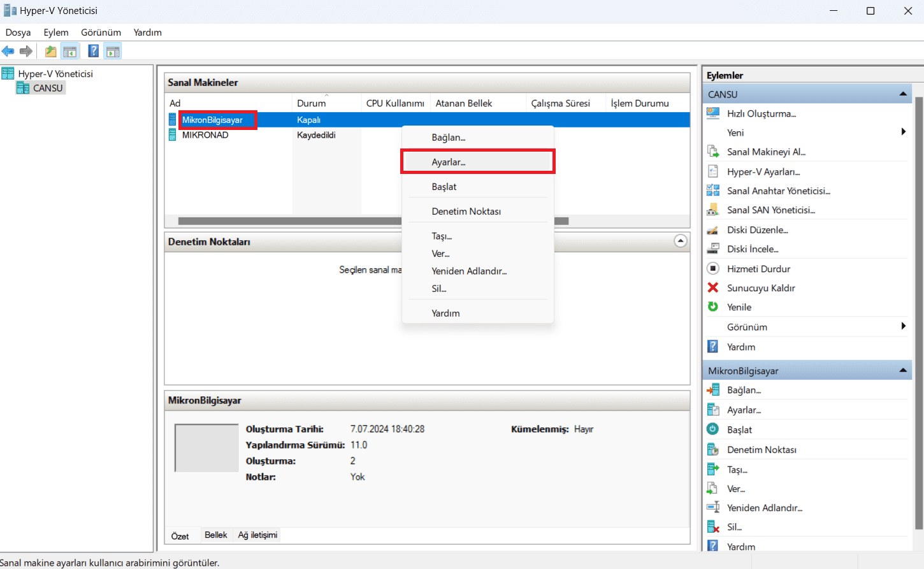The width and height of the screenshot is (924, 569).
Task: Click the Ad column header
Action: pyautogui.click(x=229, y=103)
